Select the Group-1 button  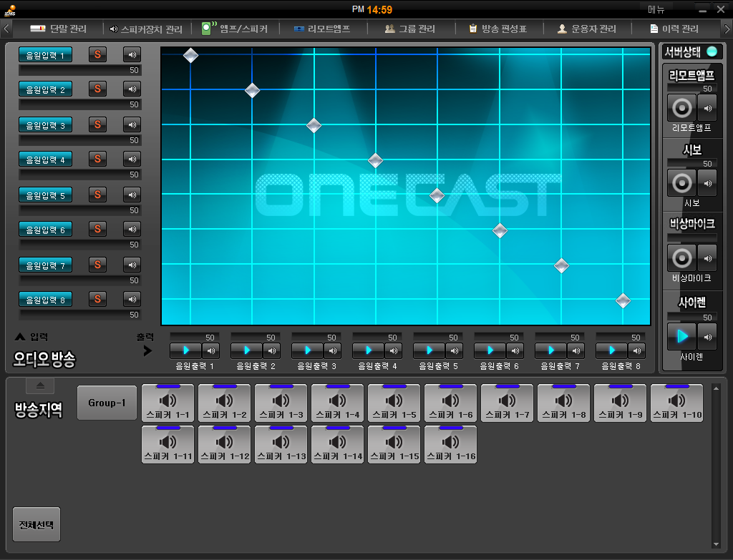pyautogui.click(x=107, y=403)
